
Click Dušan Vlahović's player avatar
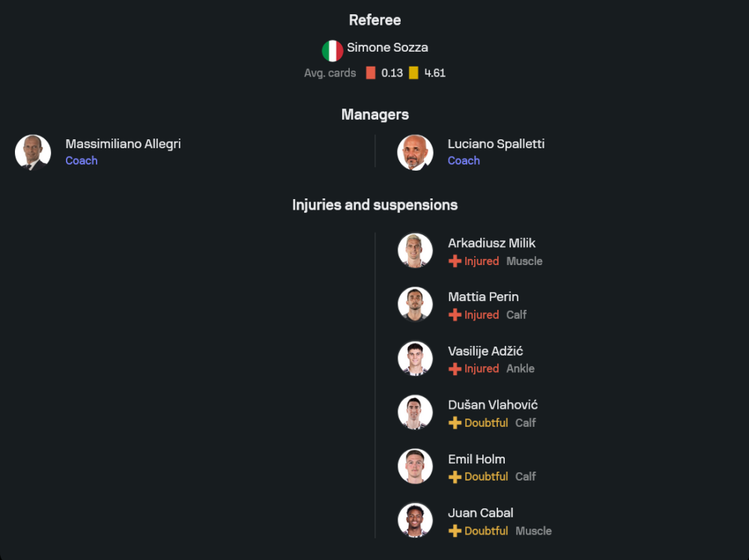pos(415,412)
